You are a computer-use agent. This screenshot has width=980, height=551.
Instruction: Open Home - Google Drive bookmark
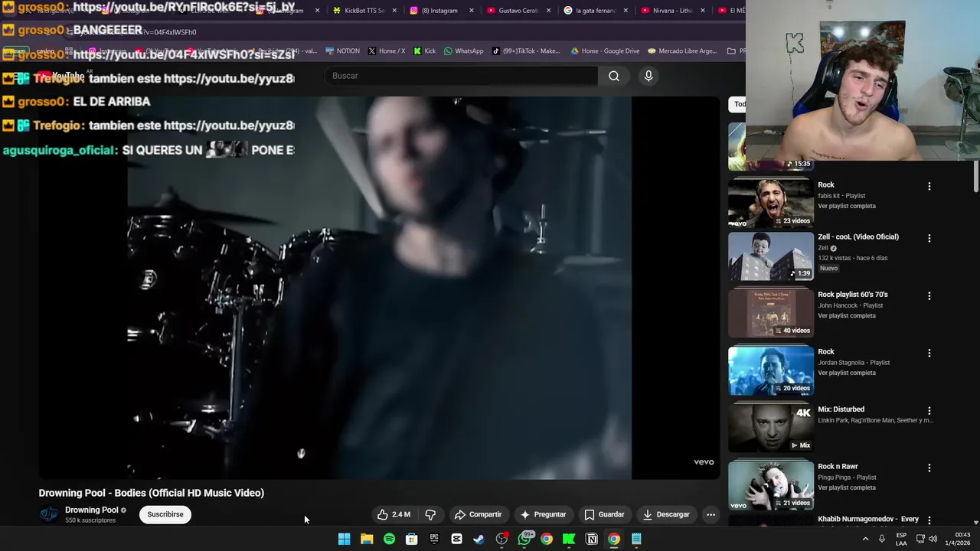tap(605, 51)
